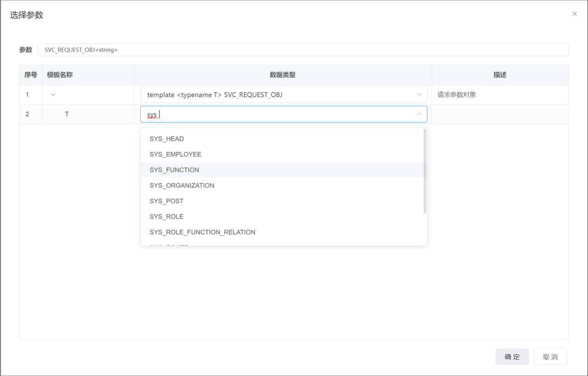Image resolution: width=588 pixels, height=376 pixels.
Task: Collapse the sys dropdown with its up arrow
Action: (x=419, y=114)
